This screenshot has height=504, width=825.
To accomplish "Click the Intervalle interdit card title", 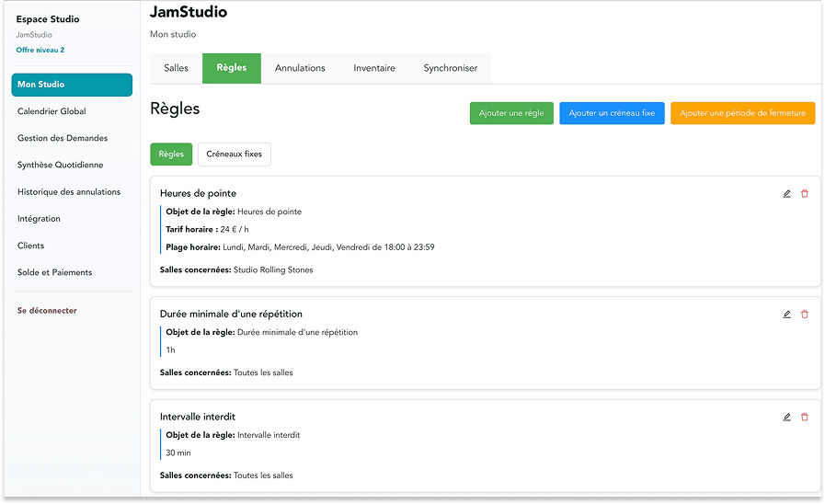I will click(198, 417).
